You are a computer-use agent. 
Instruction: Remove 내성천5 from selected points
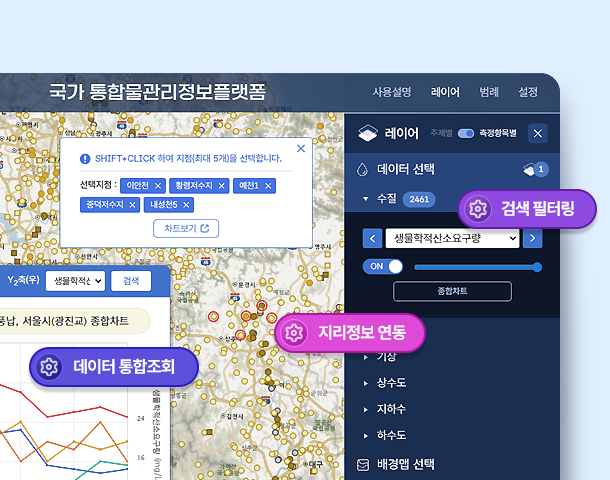click(x=186, y=205)
